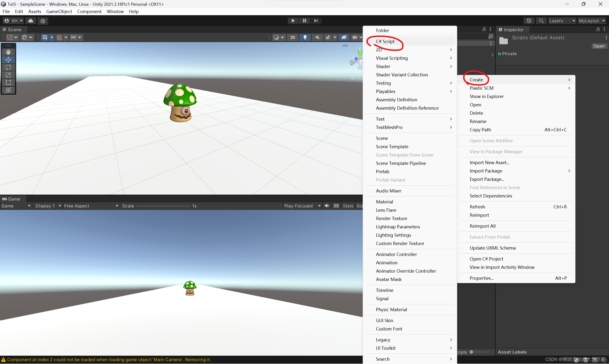Image resolution: width=609 pixels, height=364 pixels.
Task: Toggle 2D scene view mode
Action: point(293,37)
